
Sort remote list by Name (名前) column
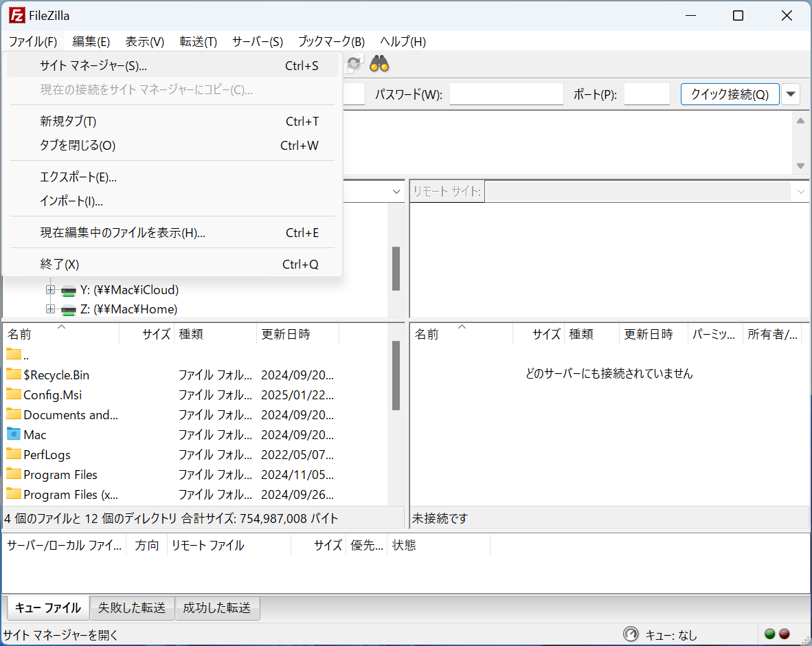(x=462, y=334)
